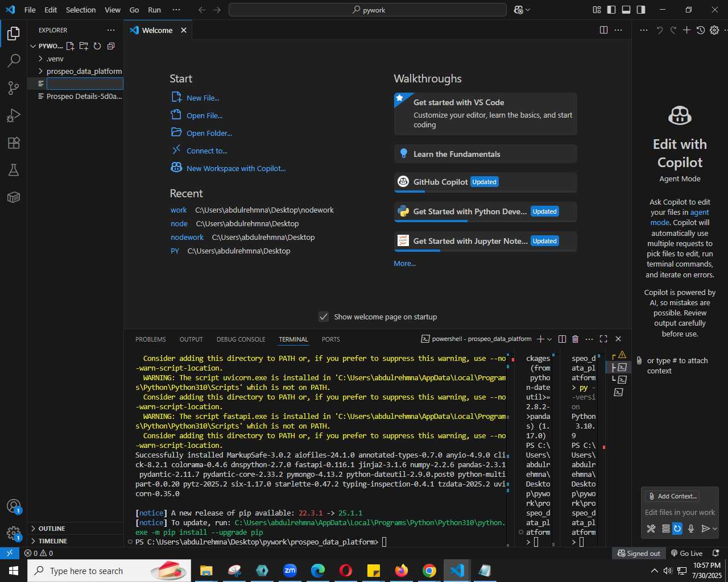Open the Extensions view
728x582 pixels.
14,143
